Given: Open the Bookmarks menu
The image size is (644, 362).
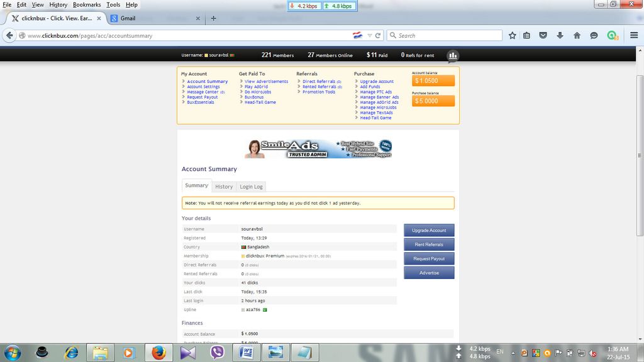Looking at the screenshot, I should point(87,4).
